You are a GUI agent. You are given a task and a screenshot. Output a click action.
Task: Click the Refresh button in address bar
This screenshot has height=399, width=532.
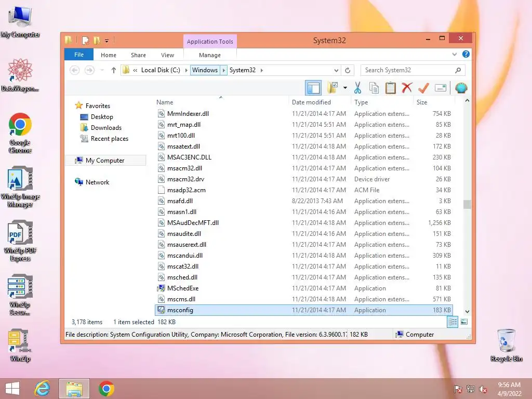click(x=348, y=70)
